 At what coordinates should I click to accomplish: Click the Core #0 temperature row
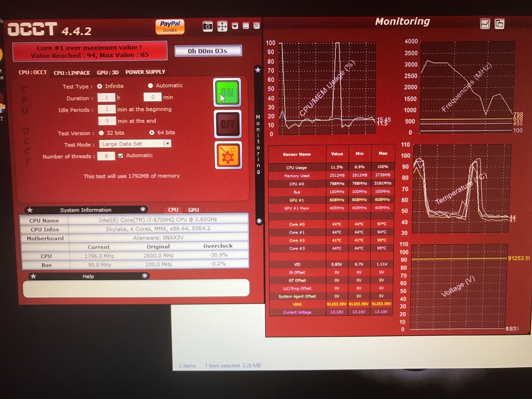click(331, 224)
